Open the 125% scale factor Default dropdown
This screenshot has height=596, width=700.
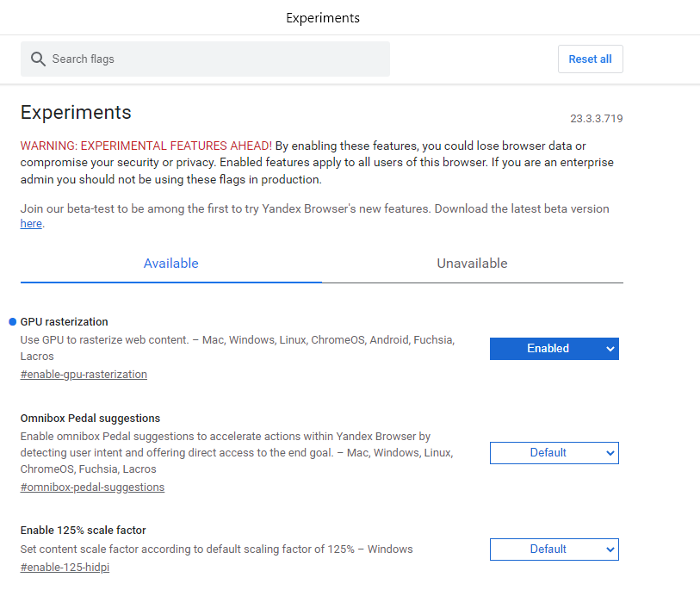coord(554,549)
